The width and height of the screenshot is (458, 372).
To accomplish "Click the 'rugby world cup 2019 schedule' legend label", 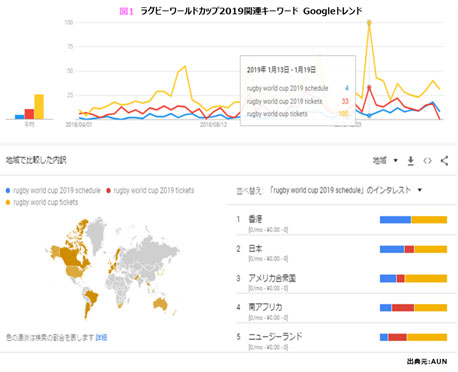I will (57, 191).
